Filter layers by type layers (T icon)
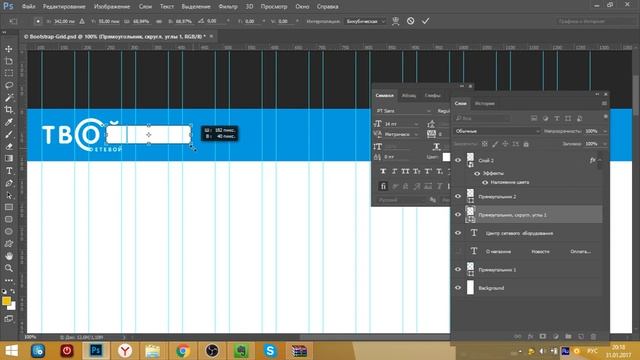Image resolution: width=640 pixels, height=360 pixels. coord(557,118)
